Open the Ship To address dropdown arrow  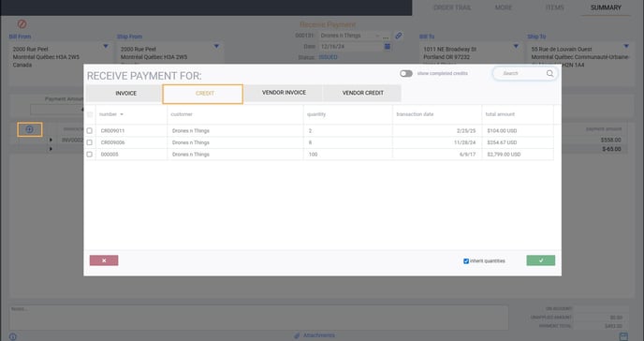point(626,47)
